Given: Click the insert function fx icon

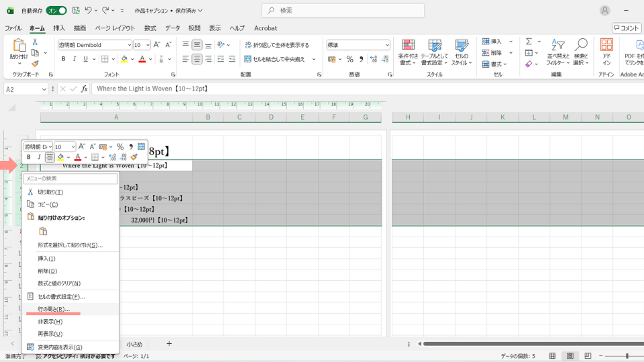Looking at the screenshot, I should click(x=85, y=88).
